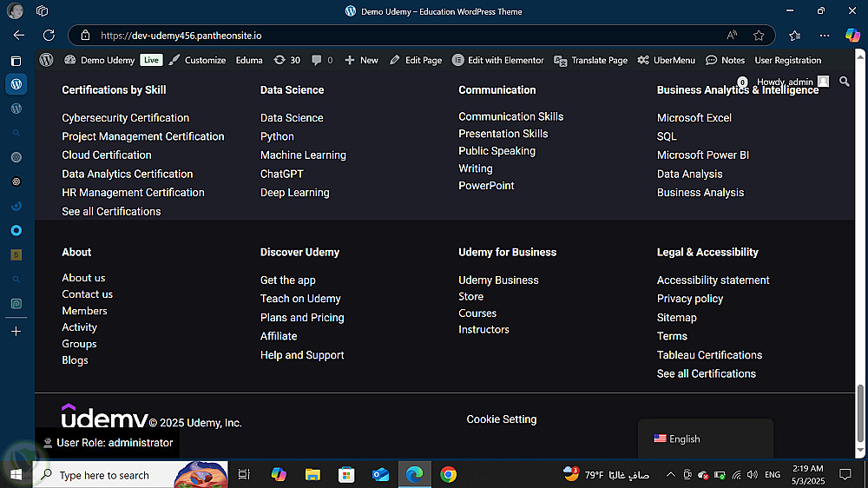Open Google Chrome from the taskbar
Viewport: 868px width, 488px height.
[449, 475]
